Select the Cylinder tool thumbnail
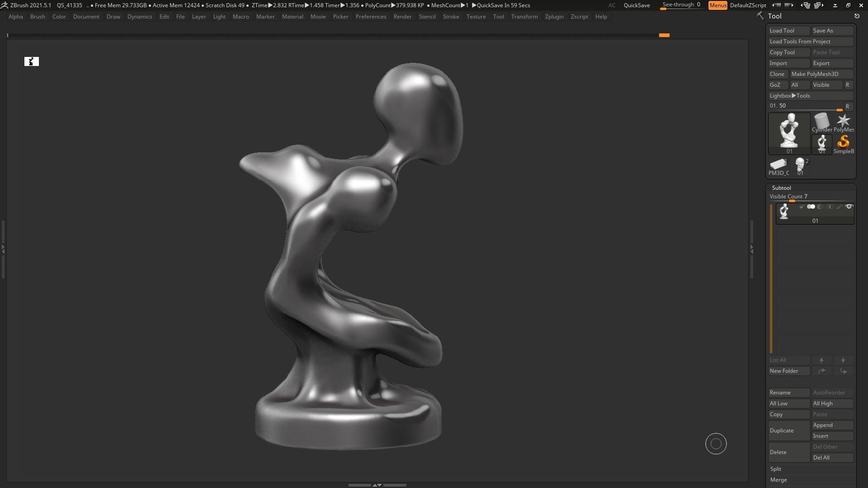 point(822,123)
